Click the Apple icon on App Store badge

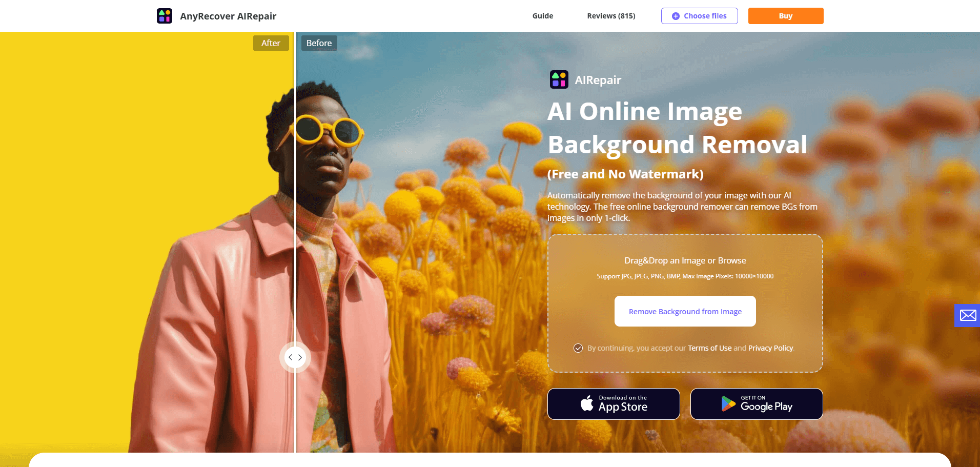point(587,403)
